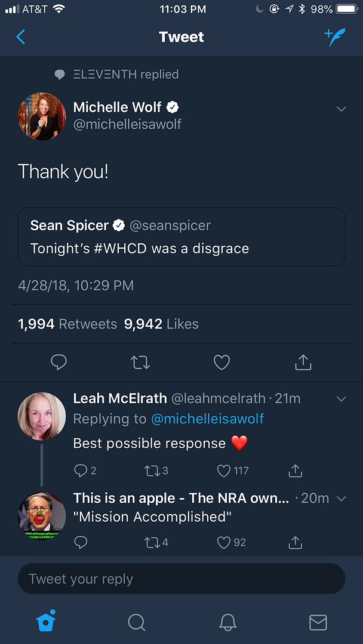
Task: Retweet the main Thank you tweet
Action: pos(140,362)
